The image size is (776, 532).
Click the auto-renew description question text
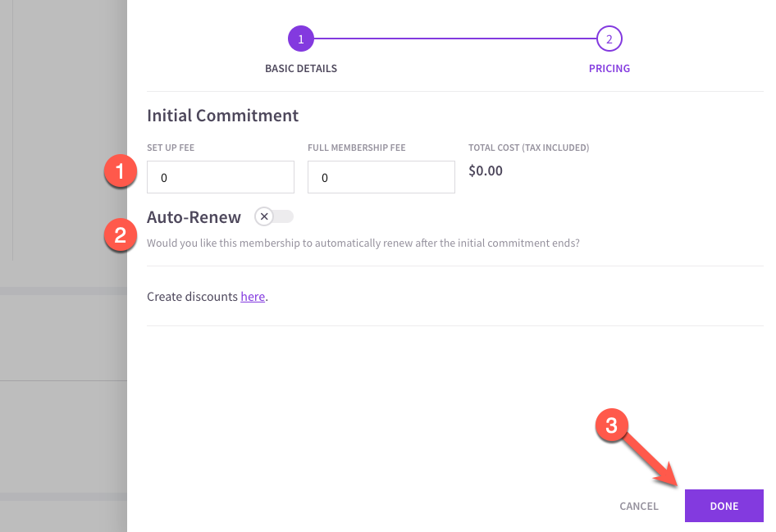363,243
